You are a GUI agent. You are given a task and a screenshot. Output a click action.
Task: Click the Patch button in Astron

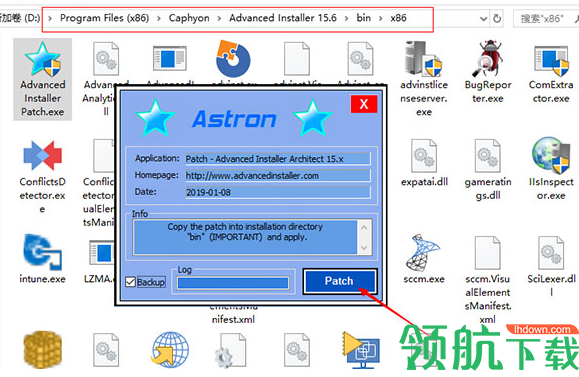[x=340, y=281]
